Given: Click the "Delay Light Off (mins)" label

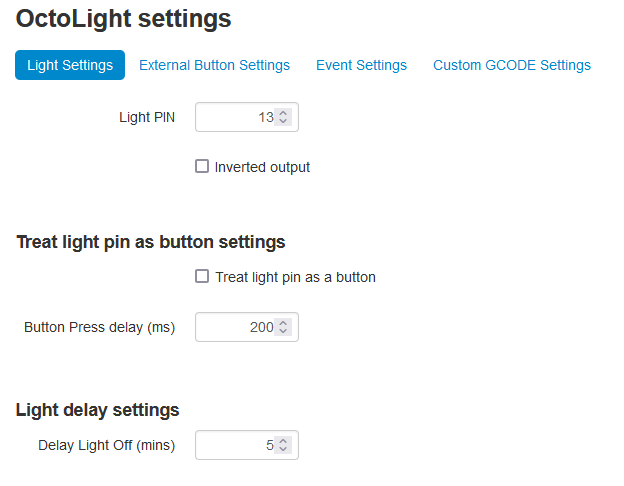Looking at the screenshot, I should tap(106, 446).
